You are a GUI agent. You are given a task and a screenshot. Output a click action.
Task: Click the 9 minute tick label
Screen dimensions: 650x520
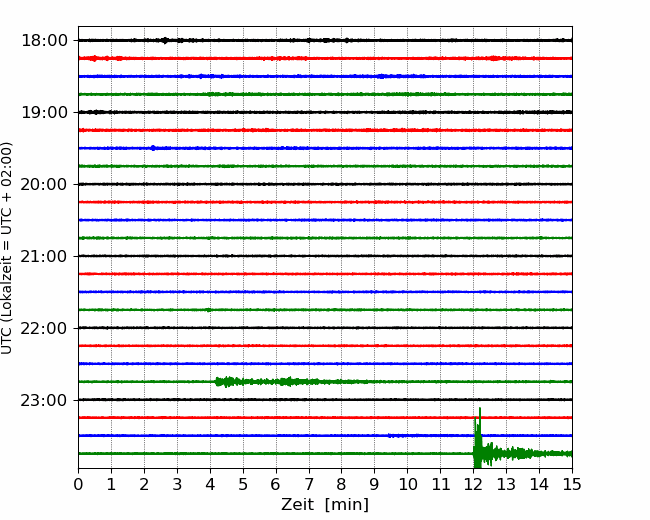[x=375, y=484]
